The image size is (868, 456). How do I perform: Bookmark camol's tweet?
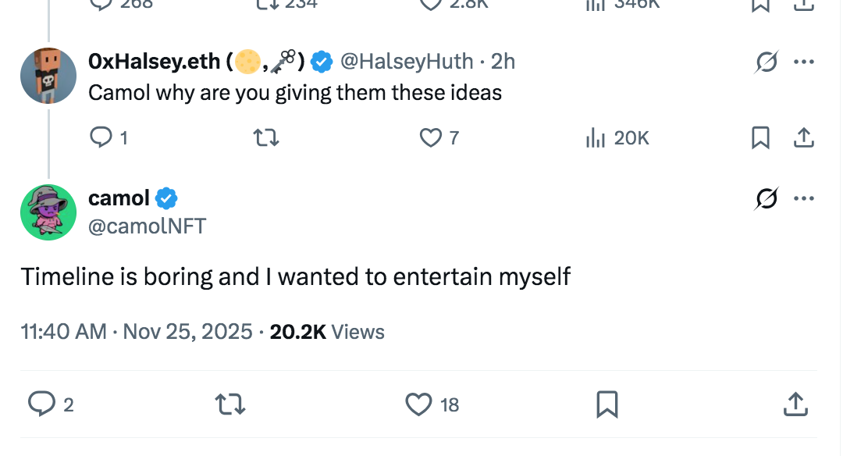tap(607, 404)
